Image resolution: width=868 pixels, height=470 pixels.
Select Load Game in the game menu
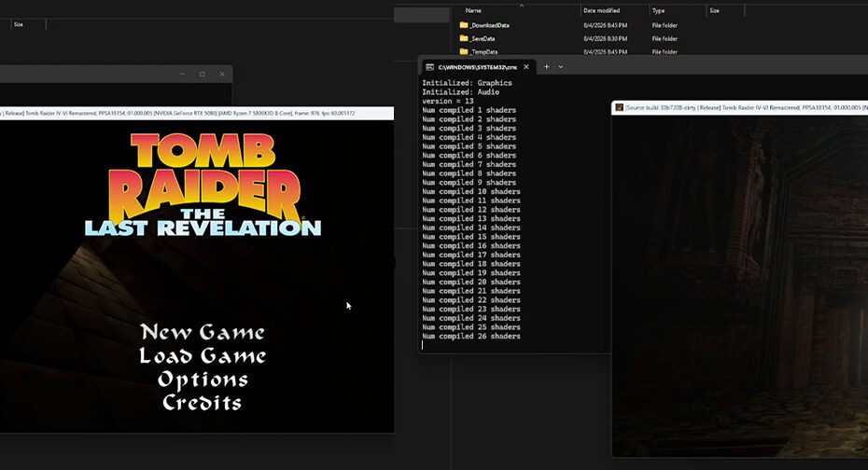(x=203, y=355)
